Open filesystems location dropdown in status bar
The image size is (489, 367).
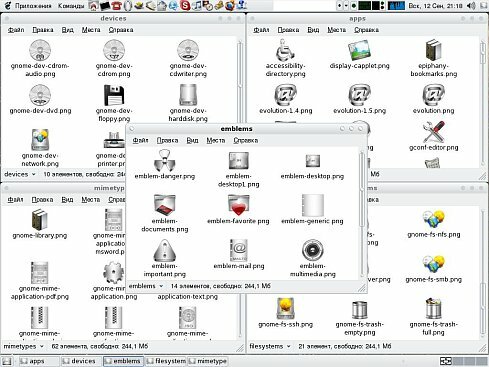point(270,346)
